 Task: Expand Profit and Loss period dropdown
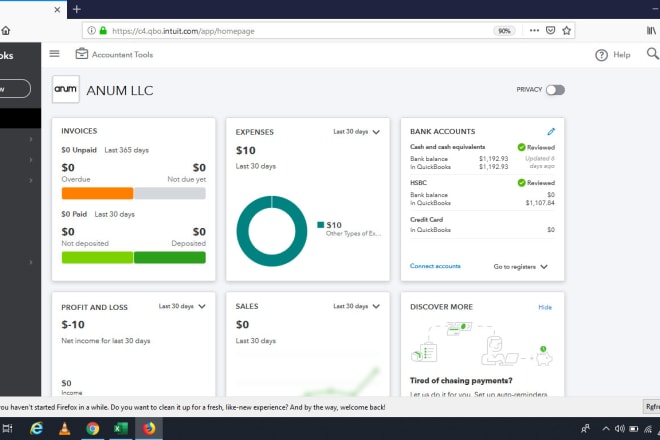(183, 306)
